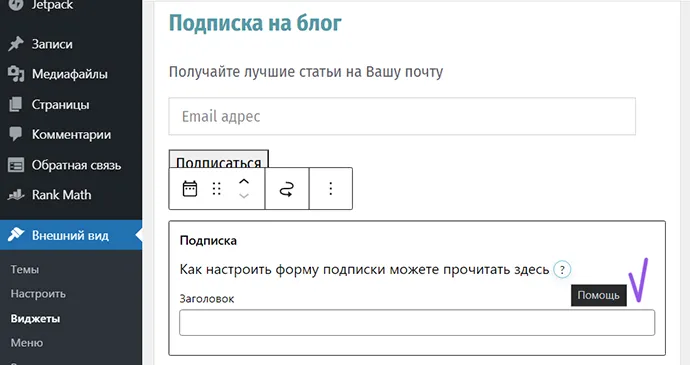Click the move-to widget area icon
Screen dimensions: 690x365
click(286, 189)
